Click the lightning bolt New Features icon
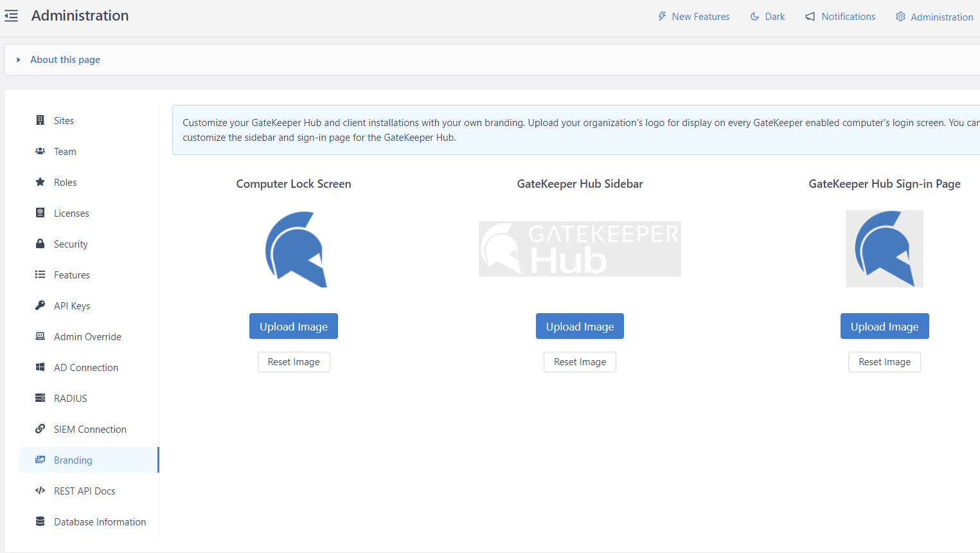The height and width of the screenshot is (553, 980). coord(662,17)
